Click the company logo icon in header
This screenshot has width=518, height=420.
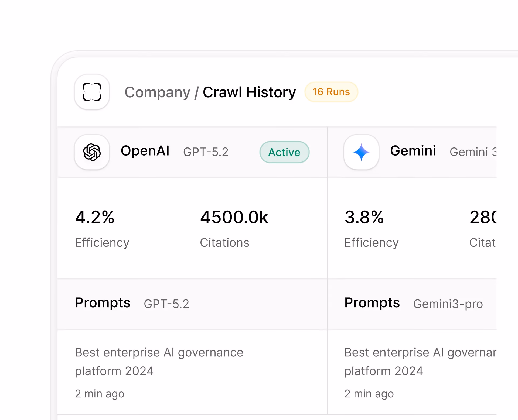tap(92, 92)
